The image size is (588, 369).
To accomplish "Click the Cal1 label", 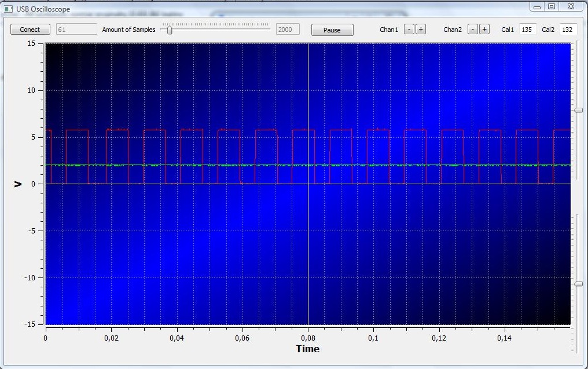I will [x=508, y=30].
